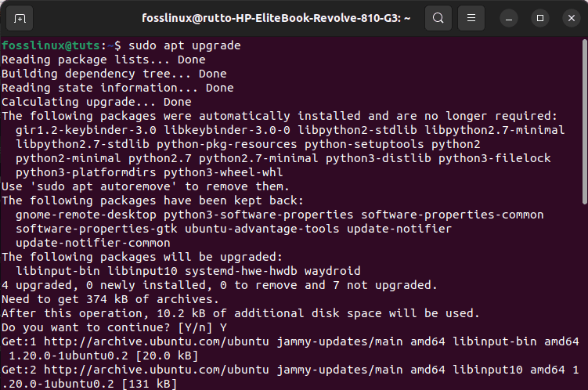Select the waydroid package name
Viewport: 588px width, 390px height.
(x=332, y=271)
